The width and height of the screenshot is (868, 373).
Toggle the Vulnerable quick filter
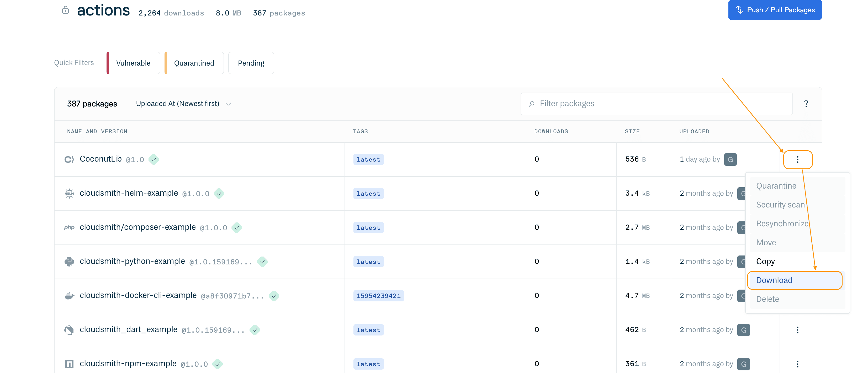tap(133, 63)
